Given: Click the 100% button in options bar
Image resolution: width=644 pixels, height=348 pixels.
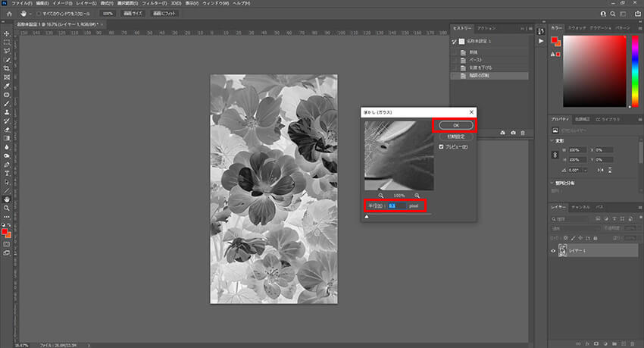Looking at the screenshot, I should pyautogui.click(x=108, y=14).
